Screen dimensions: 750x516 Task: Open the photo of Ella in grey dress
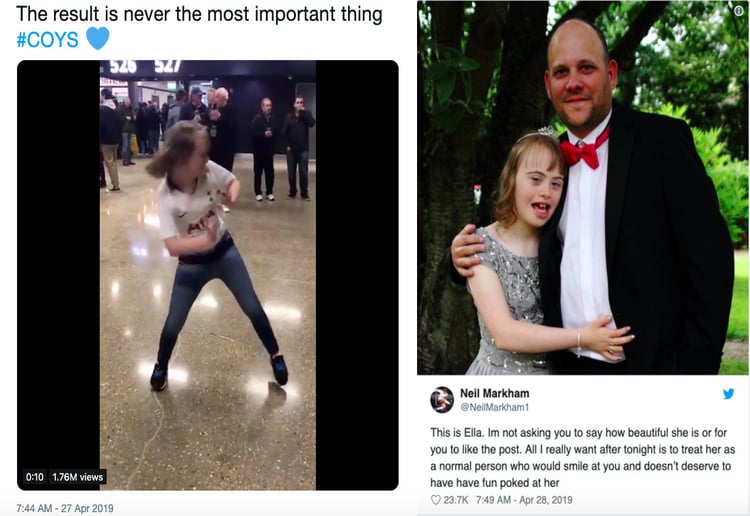pos(583,187)
